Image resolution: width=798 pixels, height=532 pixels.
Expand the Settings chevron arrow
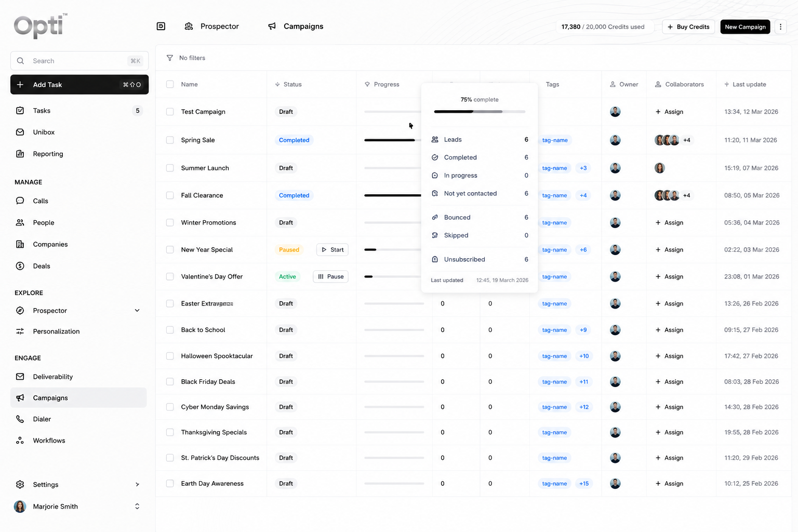coord(137,485)
